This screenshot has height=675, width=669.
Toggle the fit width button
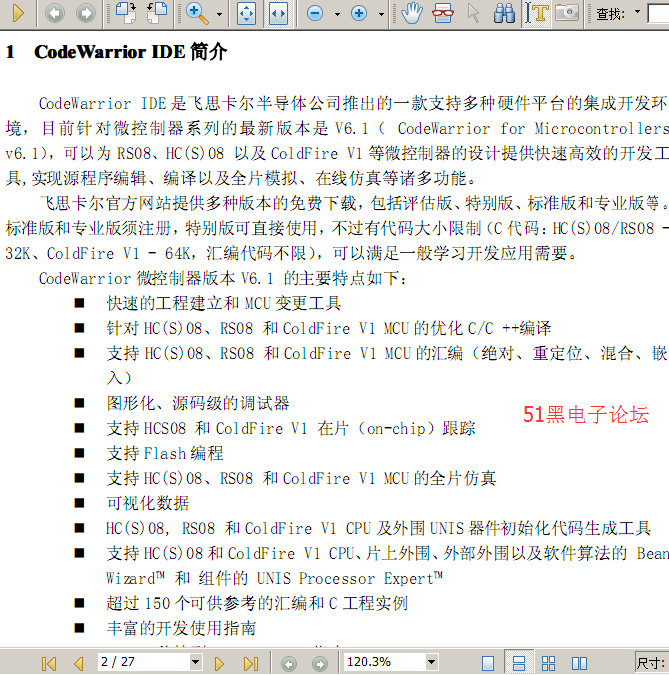click(x=278, y=13)
